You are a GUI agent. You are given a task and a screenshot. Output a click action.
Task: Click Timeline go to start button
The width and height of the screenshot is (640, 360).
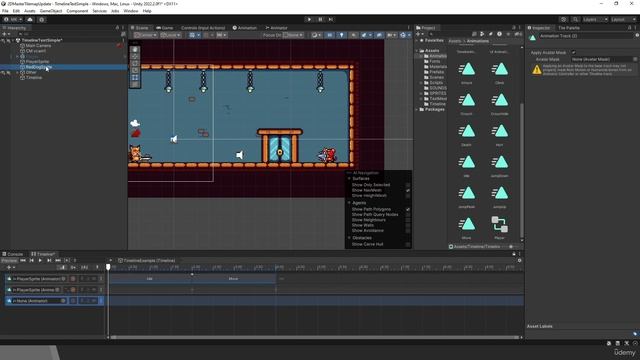(x=23, y=260)
